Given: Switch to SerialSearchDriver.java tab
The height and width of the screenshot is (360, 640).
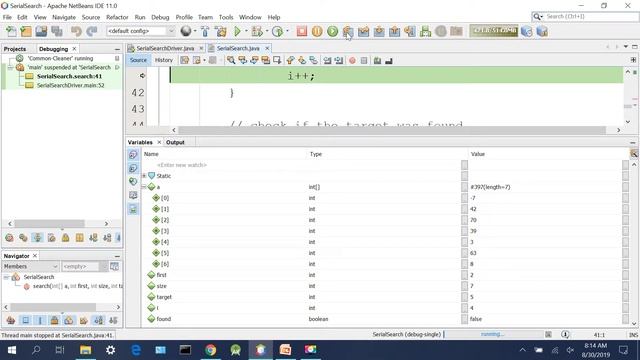Looking at the screenshot, I should tap(165, 48).
